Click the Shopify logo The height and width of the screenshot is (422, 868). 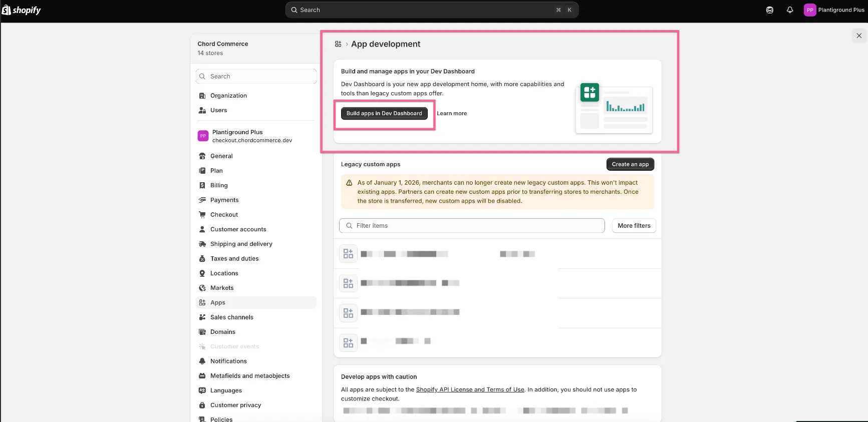22,10
